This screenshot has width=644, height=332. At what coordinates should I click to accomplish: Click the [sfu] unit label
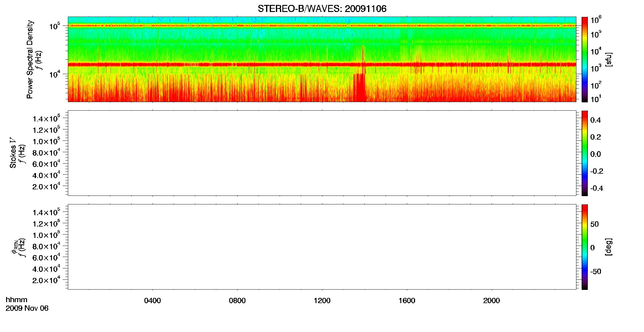(608, 60)
